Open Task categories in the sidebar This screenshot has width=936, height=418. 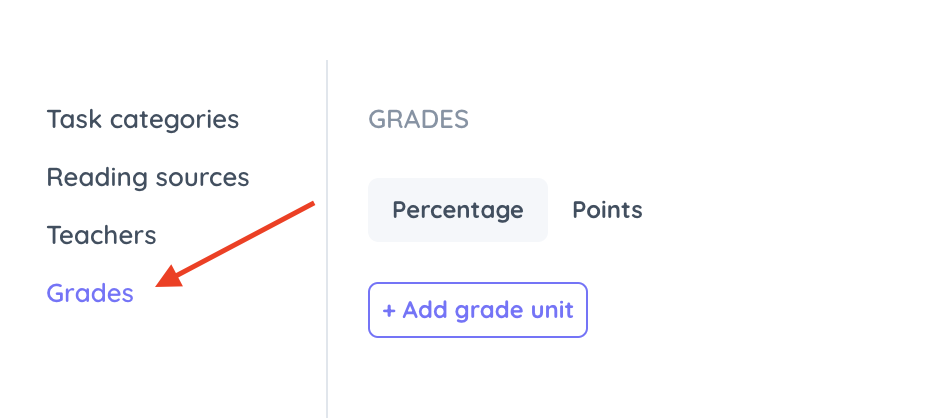[143, 119]
